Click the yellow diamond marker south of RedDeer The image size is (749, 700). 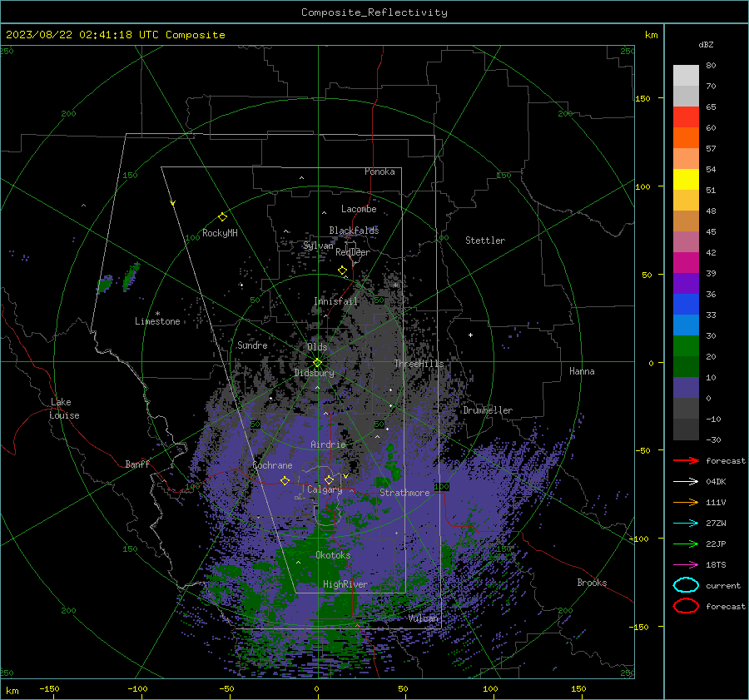click(x=342, y=271)
